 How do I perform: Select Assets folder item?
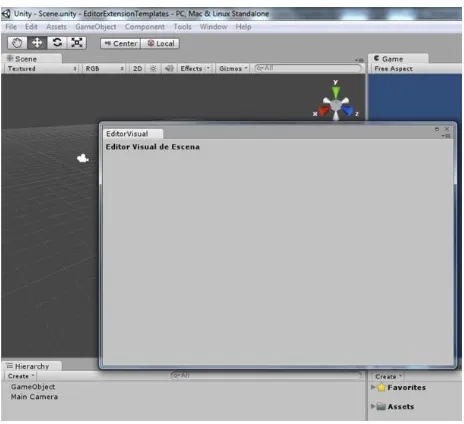point(396,407)
